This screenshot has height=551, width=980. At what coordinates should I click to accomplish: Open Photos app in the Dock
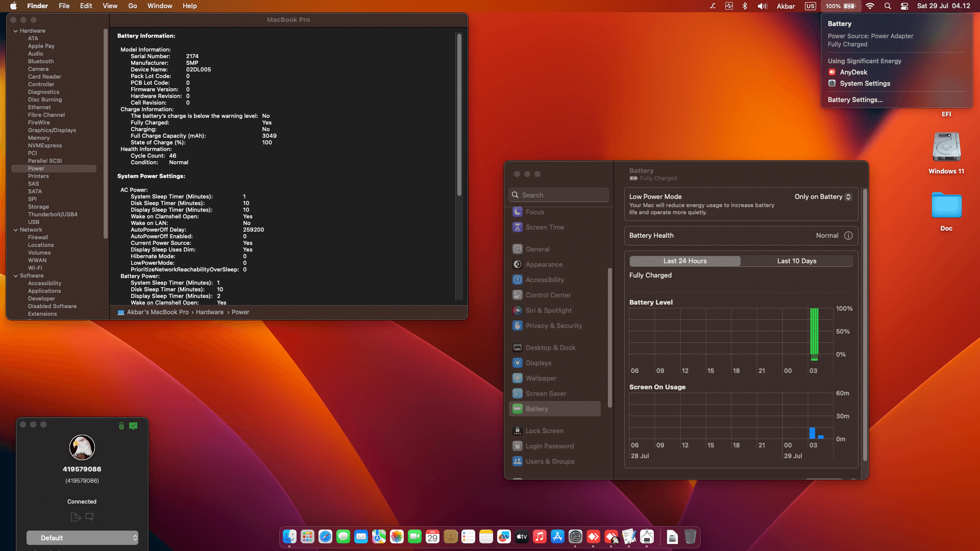397,537
